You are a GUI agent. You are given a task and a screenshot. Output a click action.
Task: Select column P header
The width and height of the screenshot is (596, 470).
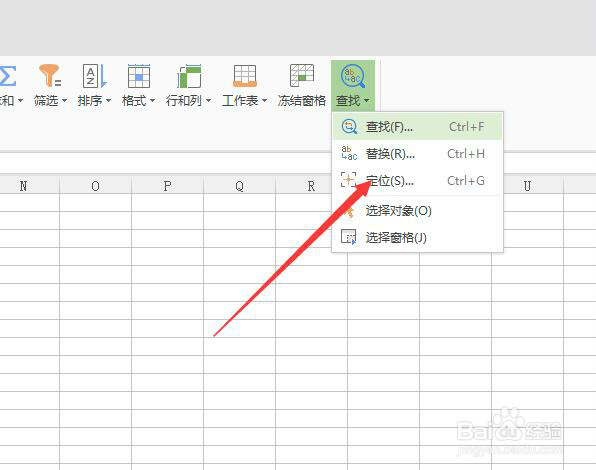point(167,186)
